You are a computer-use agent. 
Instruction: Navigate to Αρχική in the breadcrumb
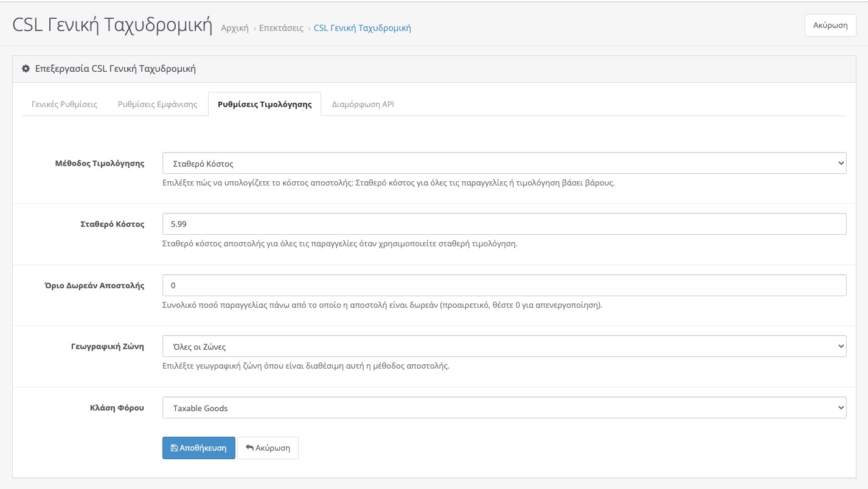click(x=235, y=28)
